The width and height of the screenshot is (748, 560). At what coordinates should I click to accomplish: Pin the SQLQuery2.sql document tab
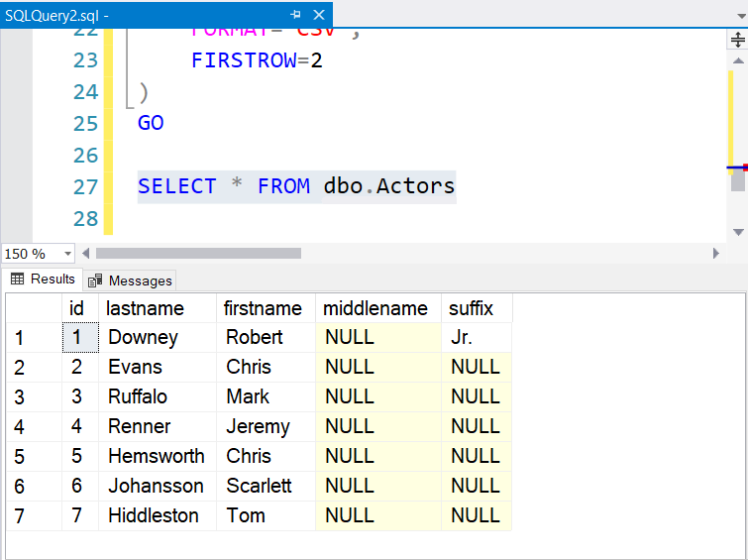[296, 15]
